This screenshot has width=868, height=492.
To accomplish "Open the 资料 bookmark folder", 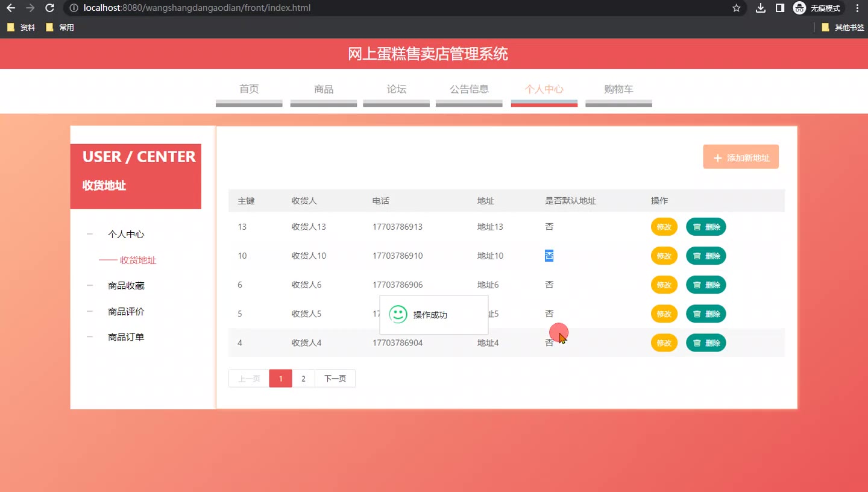I will coord(21,27).
